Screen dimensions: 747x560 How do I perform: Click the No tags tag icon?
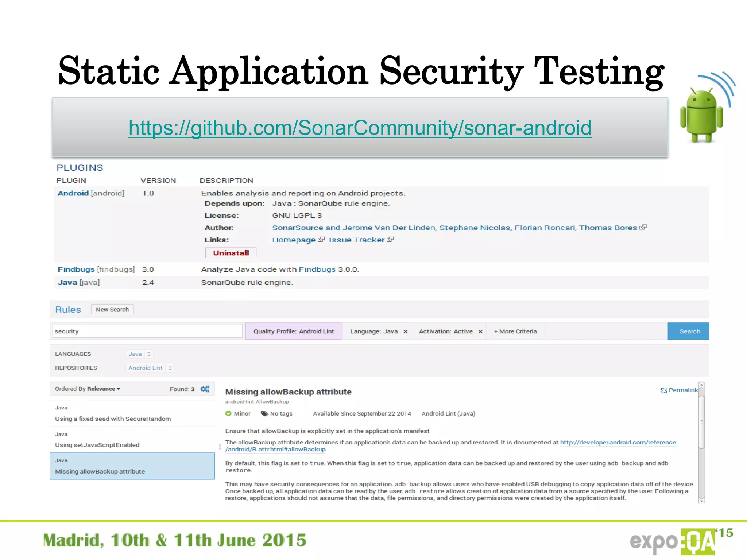(x=264, y=413)
